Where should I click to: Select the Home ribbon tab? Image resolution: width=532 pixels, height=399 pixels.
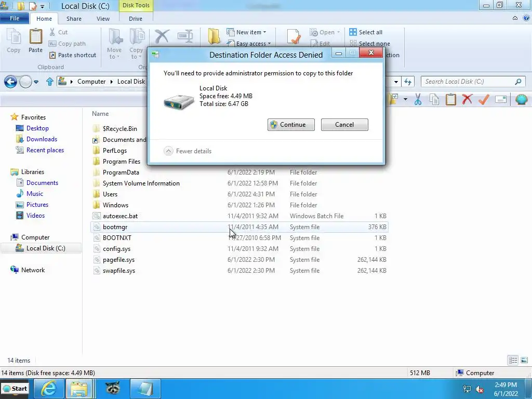[44, 19]
